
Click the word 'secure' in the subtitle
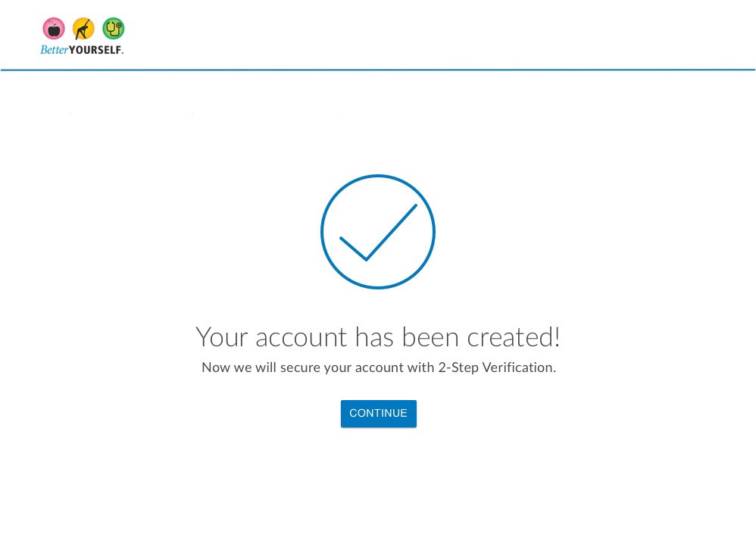point(301,368)
